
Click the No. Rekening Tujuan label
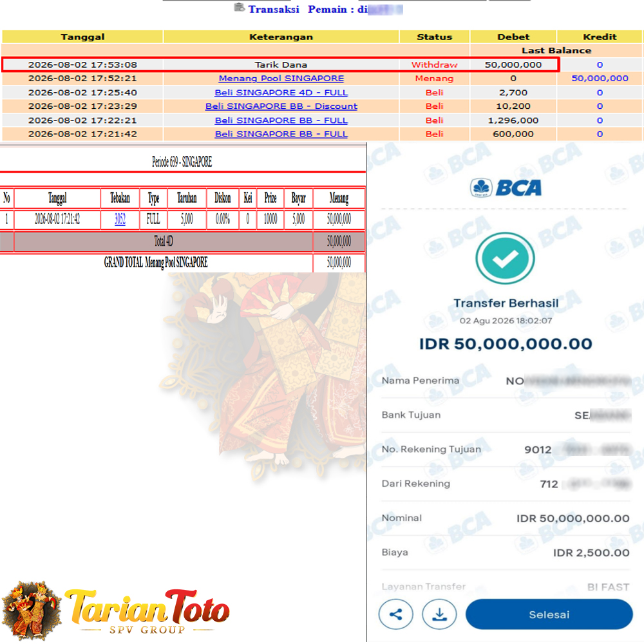[431, 450]
